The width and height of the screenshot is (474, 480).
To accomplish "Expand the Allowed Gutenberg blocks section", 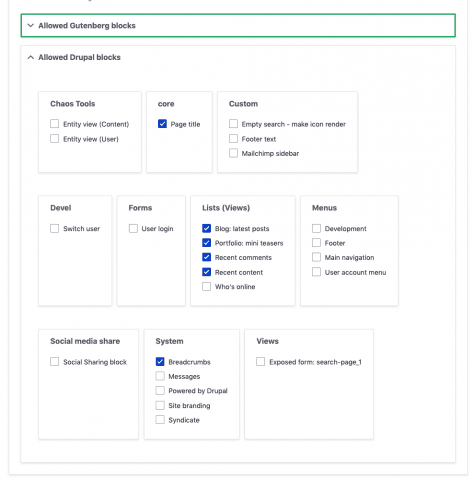I will pos(238,25).
